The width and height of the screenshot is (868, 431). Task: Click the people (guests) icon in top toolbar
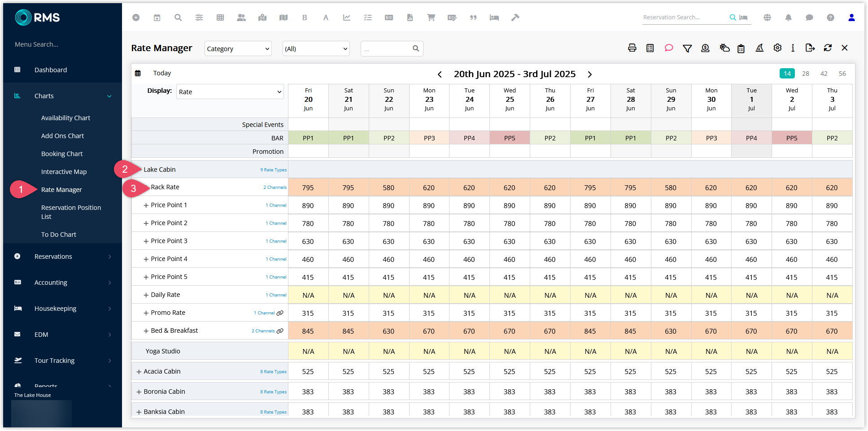click(x=241, y=17)
